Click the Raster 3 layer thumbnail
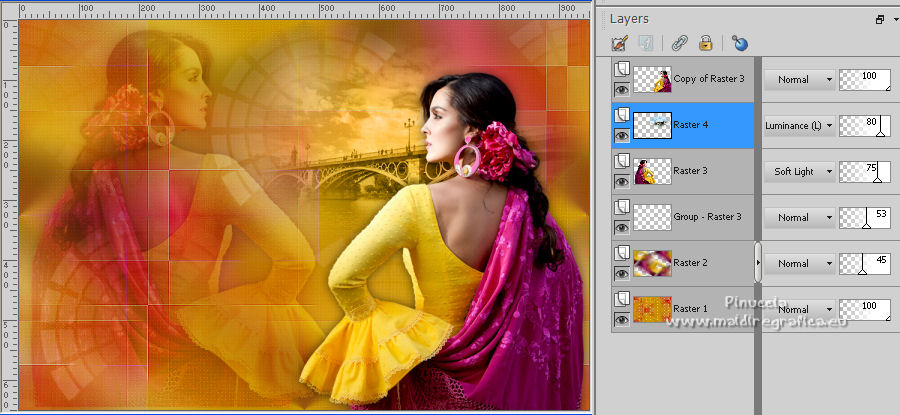 pos(652,171)
